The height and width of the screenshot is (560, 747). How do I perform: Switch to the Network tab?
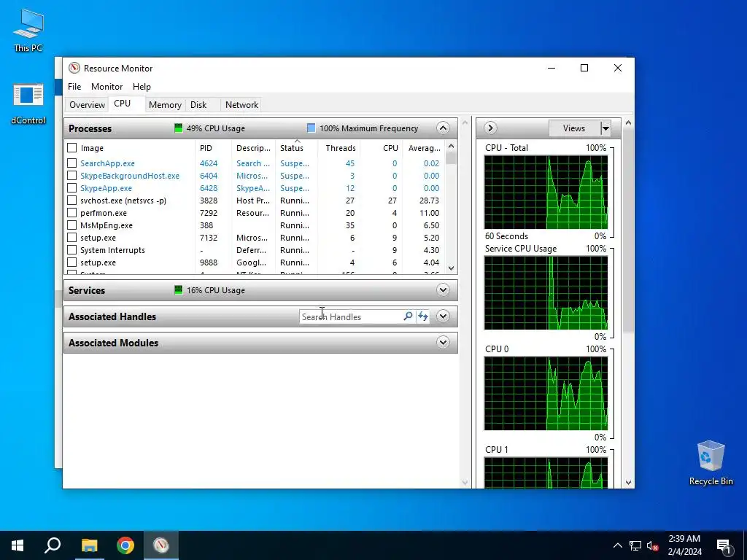241,105
